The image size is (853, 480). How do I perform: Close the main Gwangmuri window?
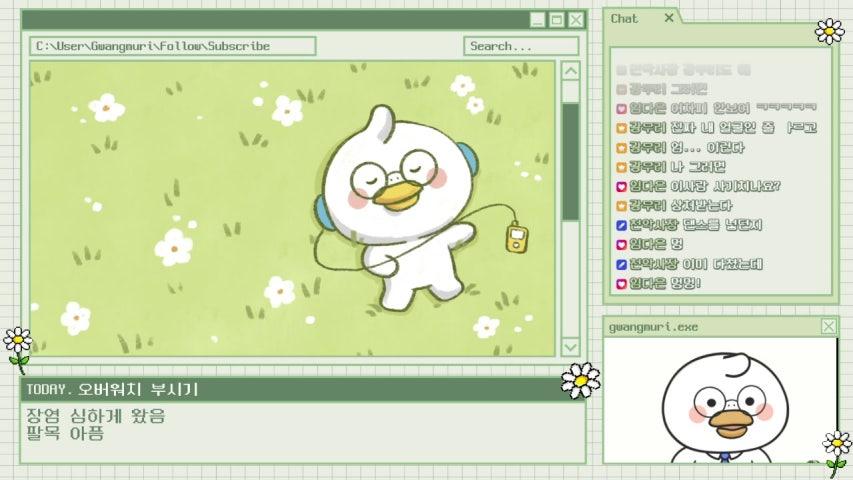point(576,20)
